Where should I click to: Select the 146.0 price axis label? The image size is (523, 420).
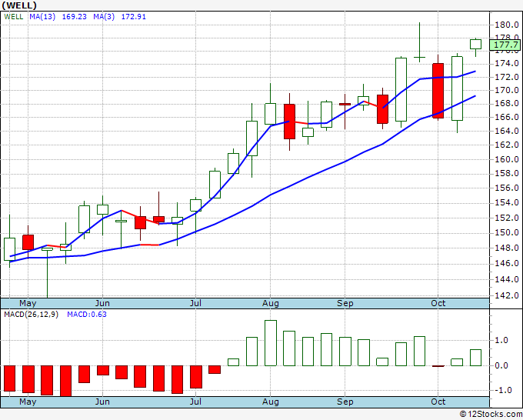507,264
